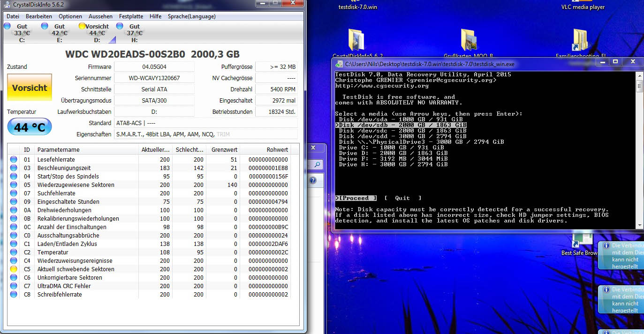Image resolution: width=644 pixels, height=334 pixels.
Task: Click status circle for Eingeschaltete Stunden
Action: pyautogui.click(x=14, y=201)
